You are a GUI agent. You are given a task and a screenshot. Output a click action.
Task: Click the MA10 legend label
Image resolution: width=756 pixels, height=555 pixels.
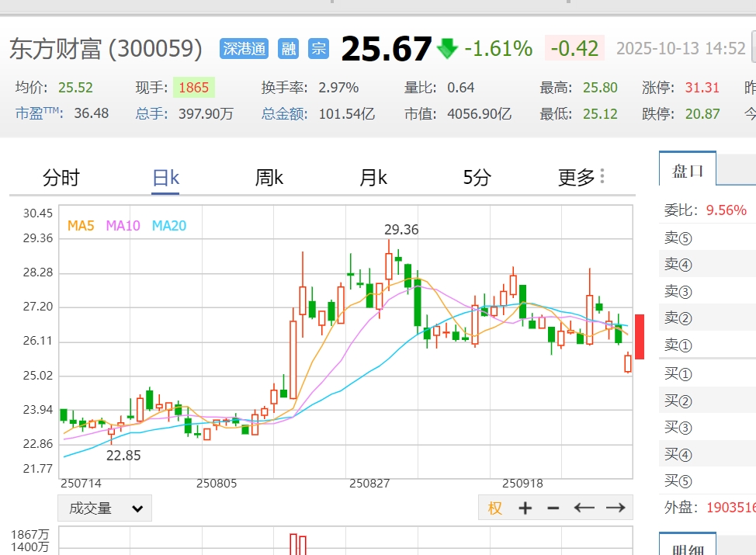123,226
